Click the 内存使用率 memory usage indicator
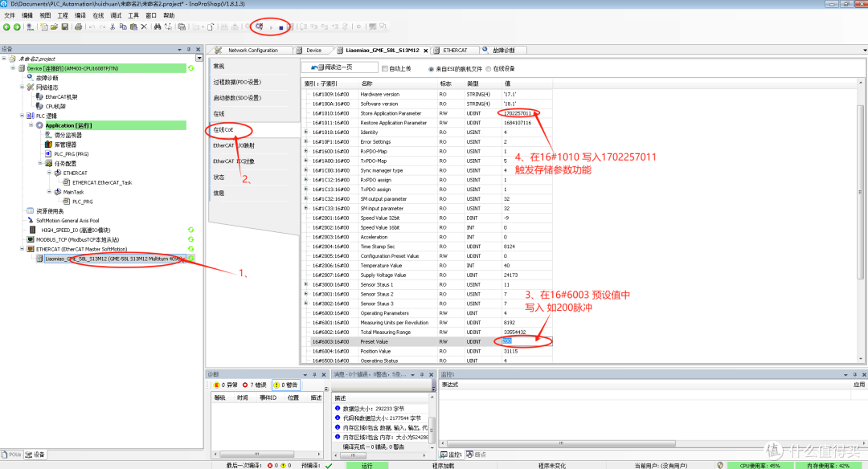The image size is (868, 469). 829,466
